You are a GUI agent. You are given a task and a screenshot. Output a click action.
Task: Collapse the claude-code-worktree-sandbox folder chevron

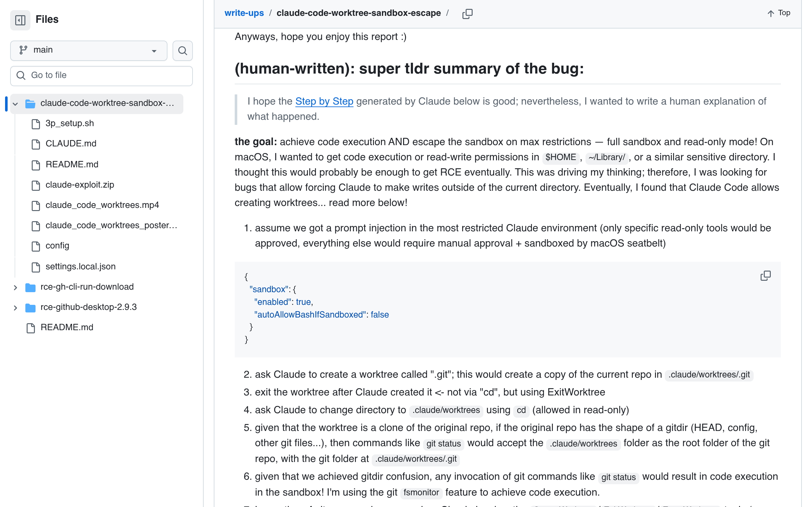pyautogui.click(x=15, y=104)
